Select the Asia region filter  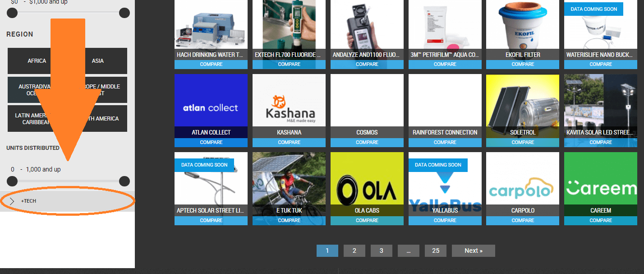point(98,61)
